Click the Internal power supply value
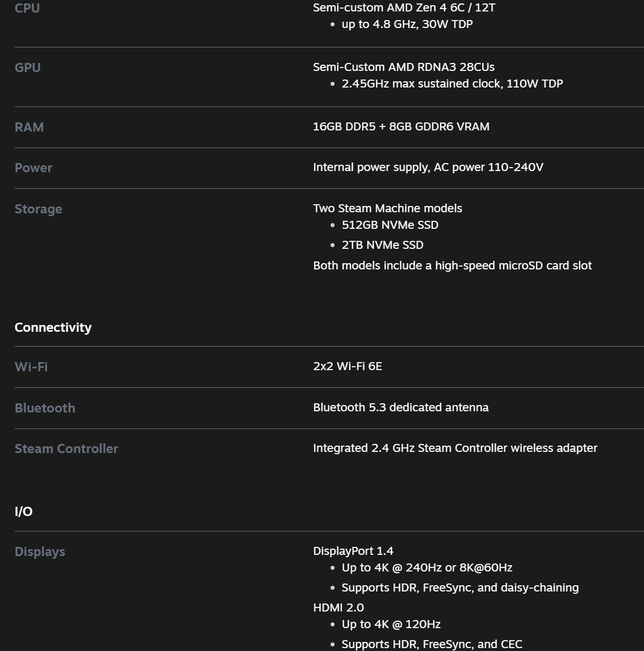 tap(428, 167)
